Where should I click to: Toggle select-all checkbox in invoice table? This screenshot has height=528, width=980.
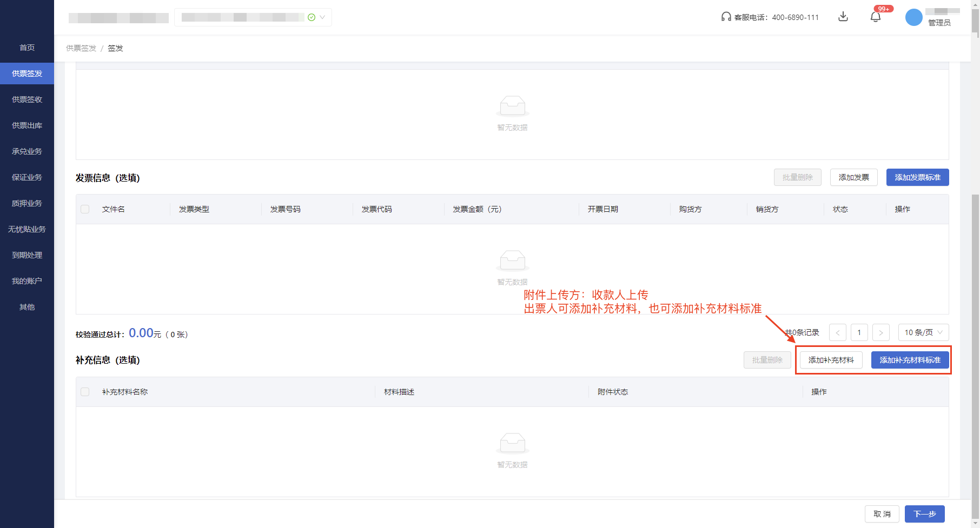[x=85, y=209]
